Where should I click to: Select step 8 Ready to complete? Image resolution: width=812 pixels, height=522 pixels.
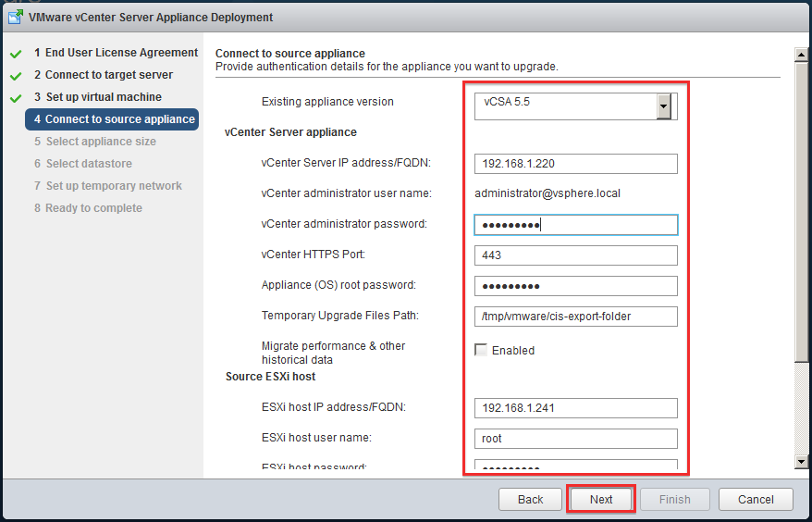88,208
